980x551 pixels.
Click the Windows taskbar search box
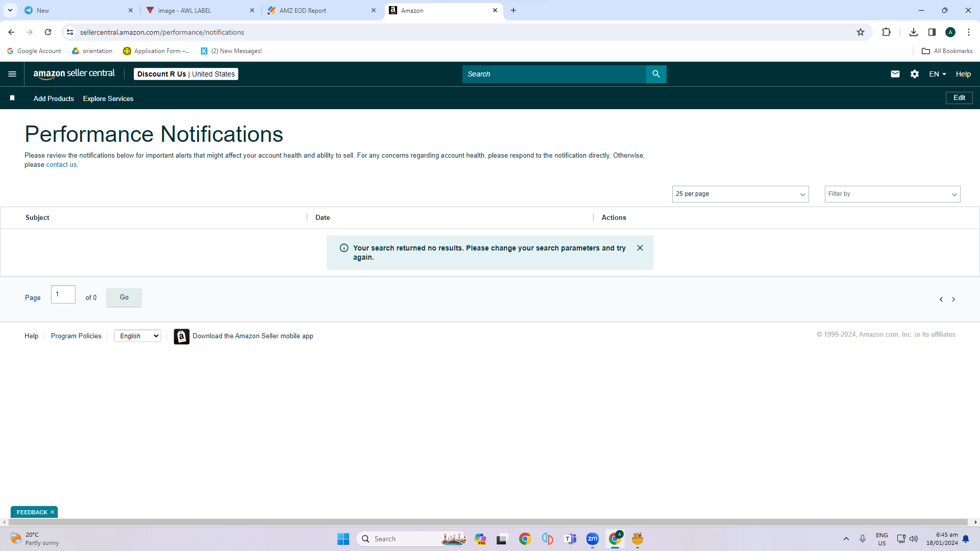411,539
